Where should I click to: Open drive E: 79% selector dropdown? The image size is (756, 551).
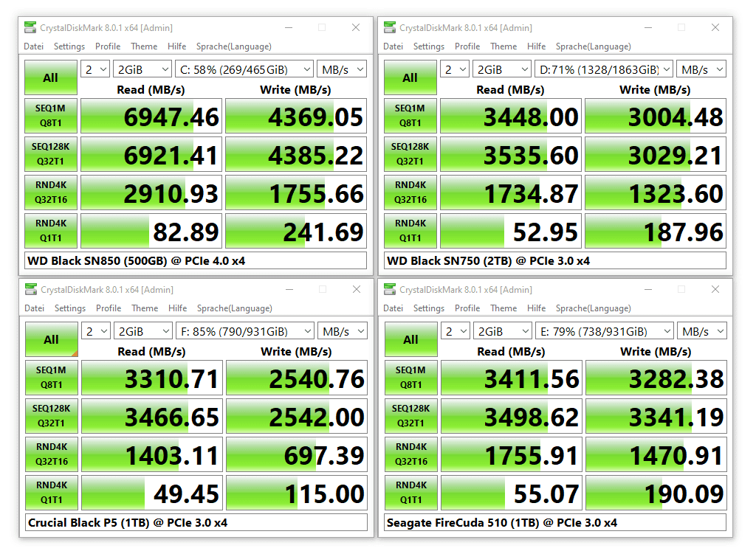[605, 331]
